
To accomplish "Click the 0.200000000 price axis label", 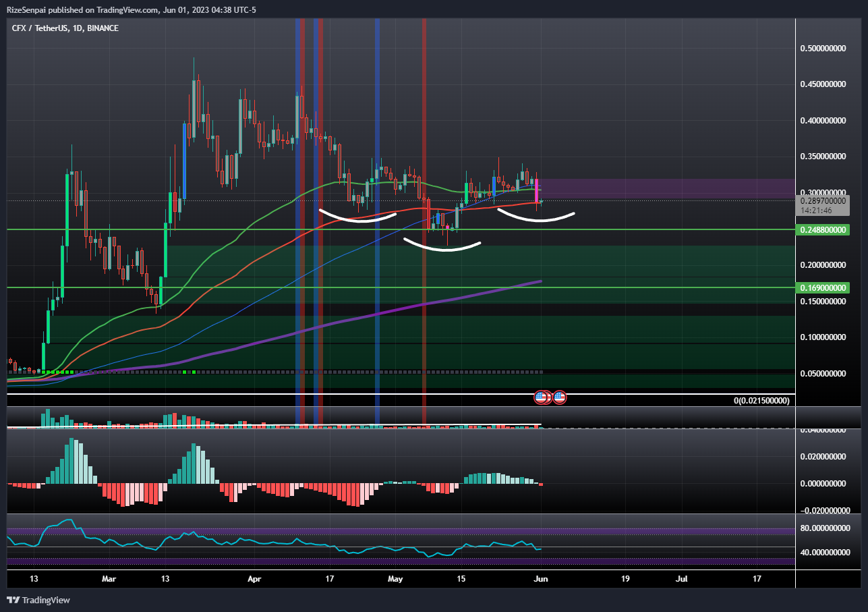I will [823, 265].
